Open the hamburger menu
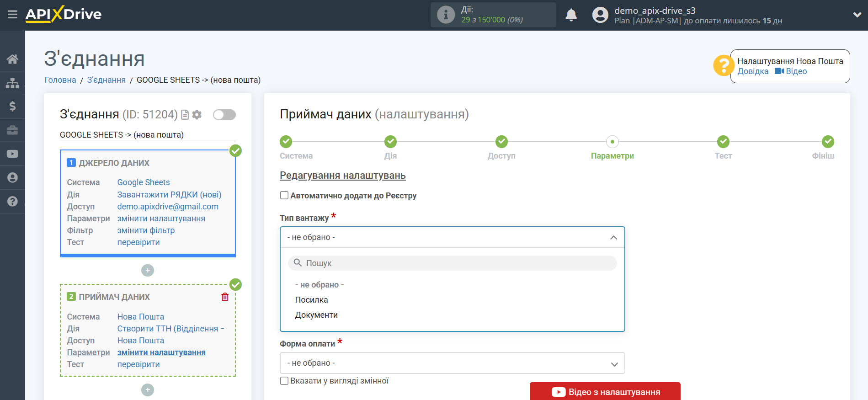868x400 pixels. [12, 15]
